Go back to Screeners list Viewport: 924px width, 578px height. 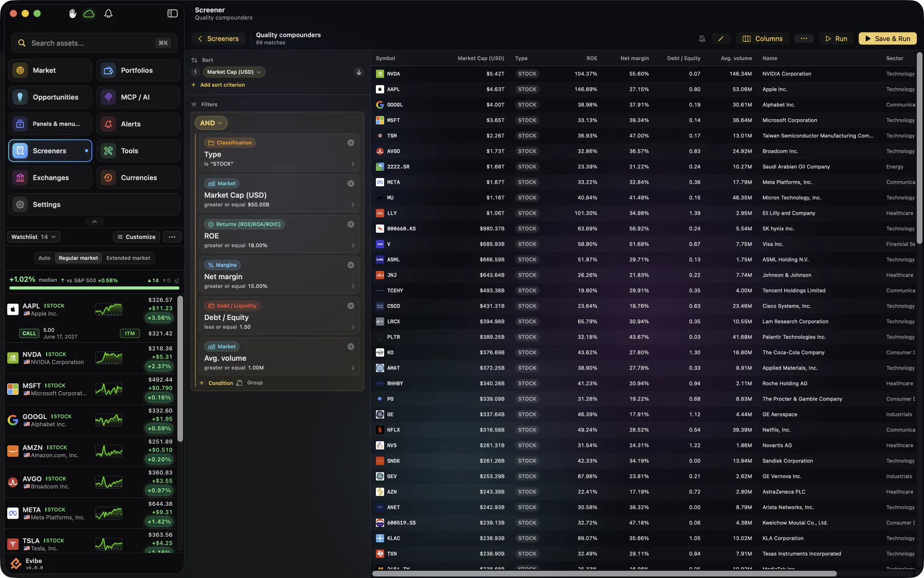click(219, 39)
